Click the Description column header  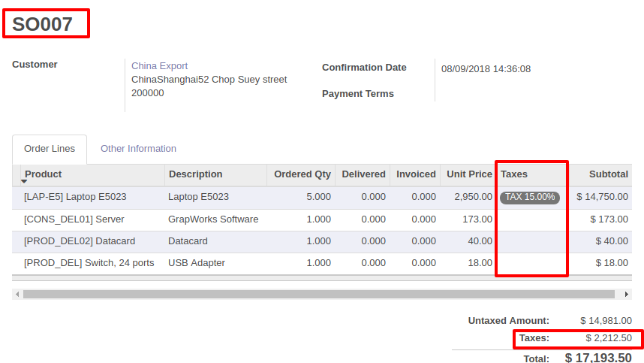point(195,174)
